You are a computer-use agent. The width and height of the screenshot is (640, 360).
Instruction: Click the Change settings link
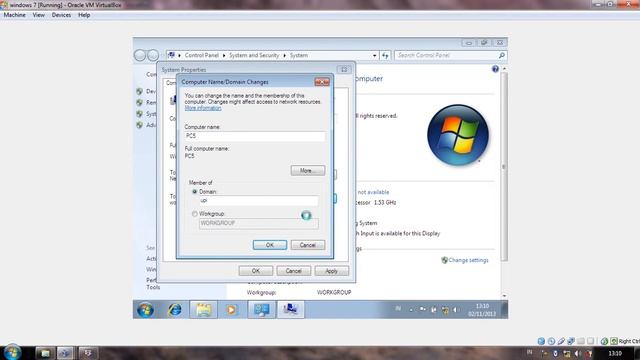coord(468,260)
